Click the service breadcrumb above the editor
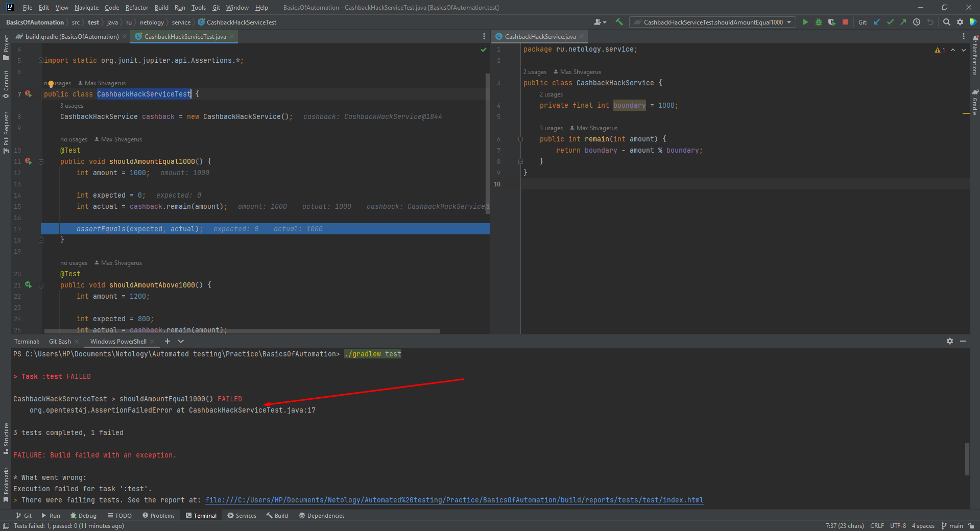 tap(181, 22)
